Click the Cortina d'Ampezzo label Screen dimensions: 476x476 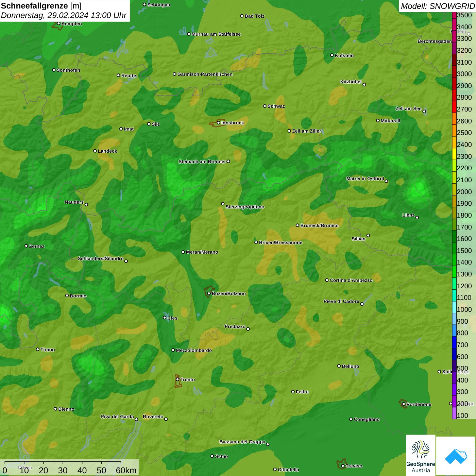(x=351, y=280)
